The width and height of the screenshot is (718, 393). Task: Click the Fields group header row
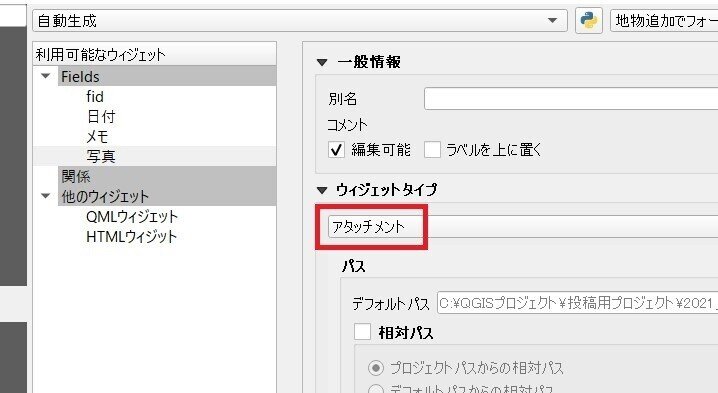167,76
